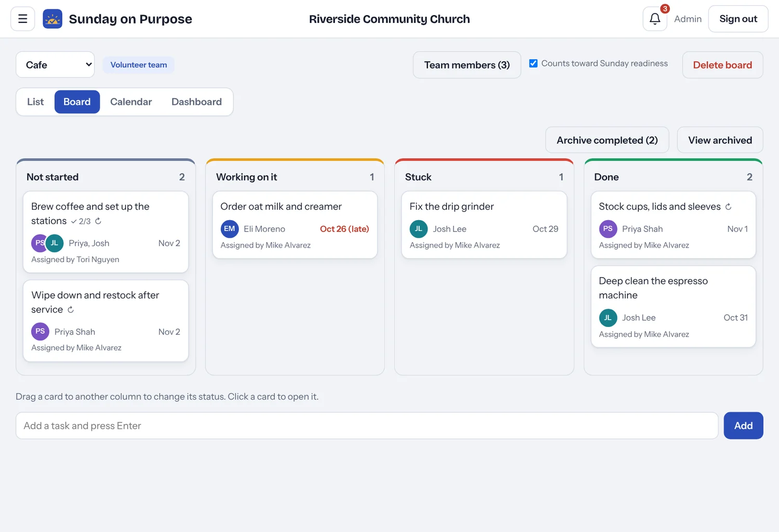Open the hamburger menu
Screen dimensions: 779x532
tap(23, 19)
